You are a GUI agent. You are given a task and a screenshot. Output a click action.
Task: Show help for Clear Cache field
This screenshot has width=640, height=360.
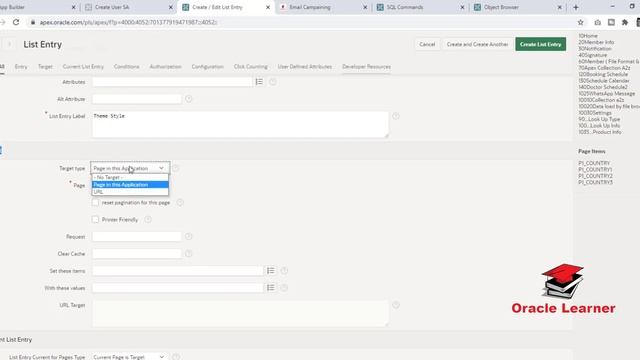click(x=189, y=253)
